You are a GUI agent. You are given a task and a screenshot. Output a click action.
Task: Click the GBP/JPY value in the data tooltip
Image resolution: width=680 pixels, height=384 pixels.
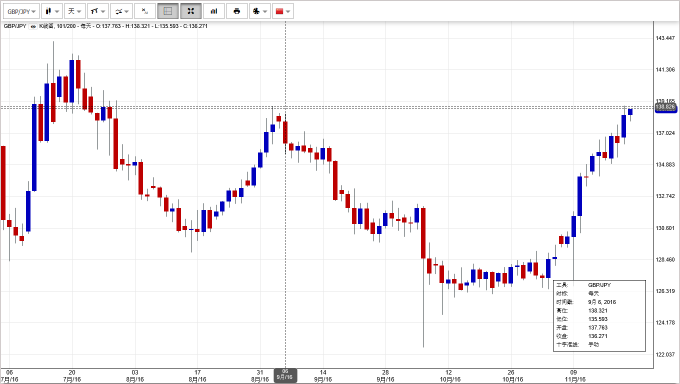[x=599, y=285]
